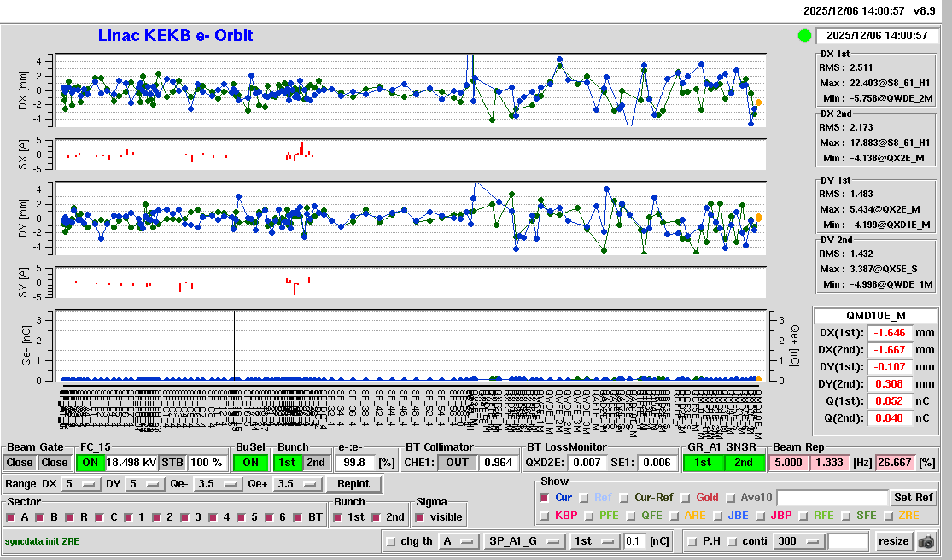Click the Set Ref button
Screen dimensions: 952x560
(913, 498)
